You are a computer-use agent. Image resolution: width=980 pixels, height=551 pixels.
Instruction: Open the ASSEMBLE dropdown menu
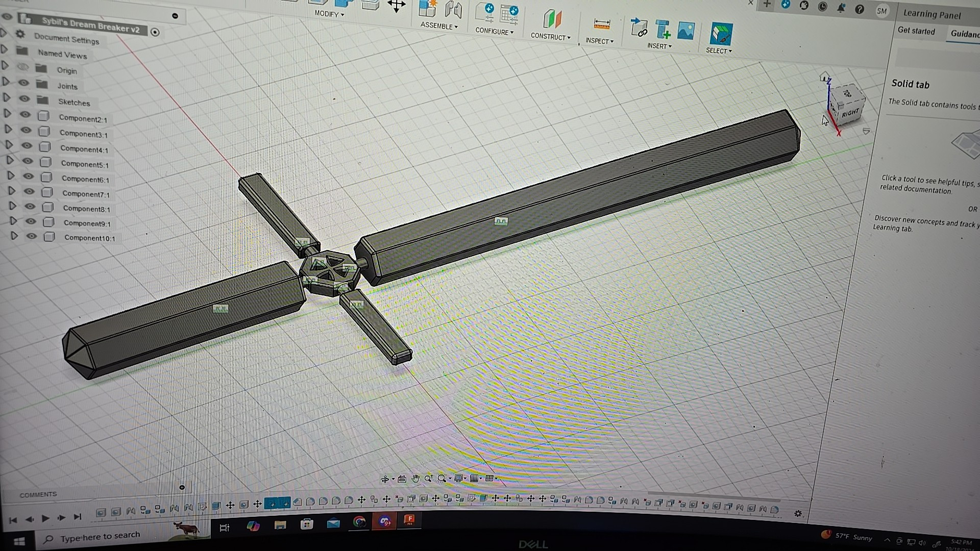[439, 26]
